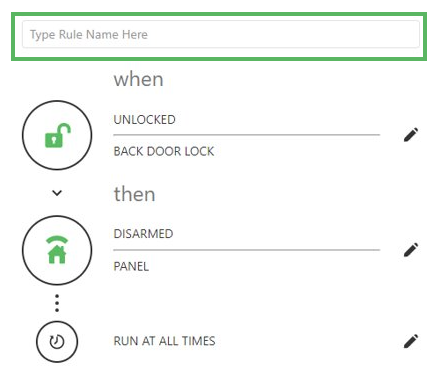Click the Type Rule Name Here field
The height and width of the screenshot is (374, 444).
click(221, 35)
